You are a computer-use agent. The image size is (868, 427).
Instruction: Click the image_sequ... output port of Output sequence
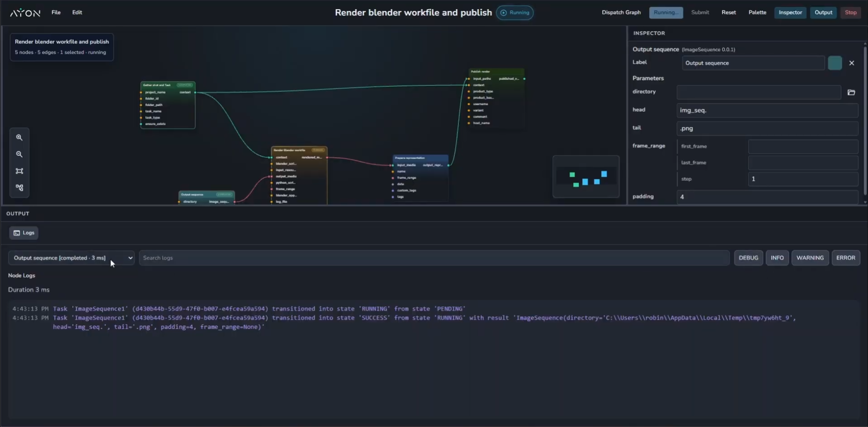235,202
